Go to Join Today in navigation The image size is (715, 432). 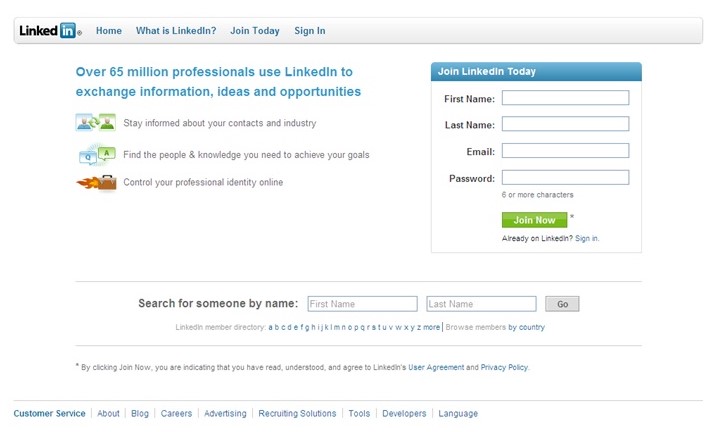(x=255, y=31)
